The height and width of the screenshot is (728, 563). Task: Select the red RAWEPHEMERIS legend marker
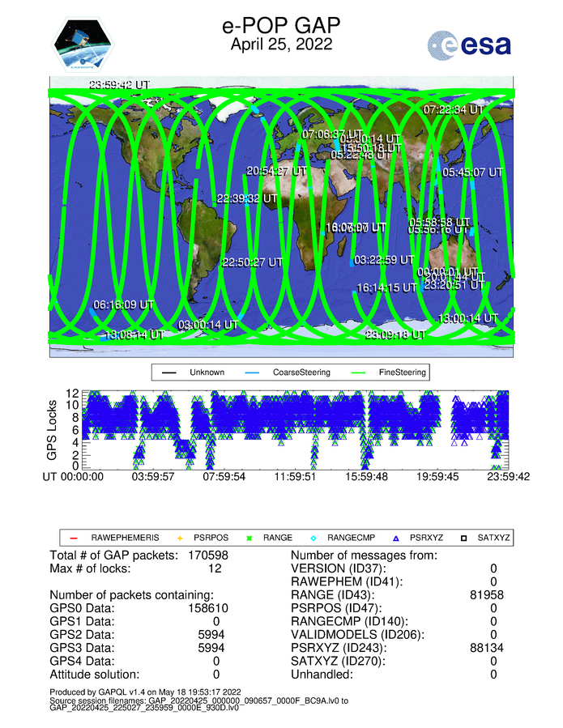74,537
